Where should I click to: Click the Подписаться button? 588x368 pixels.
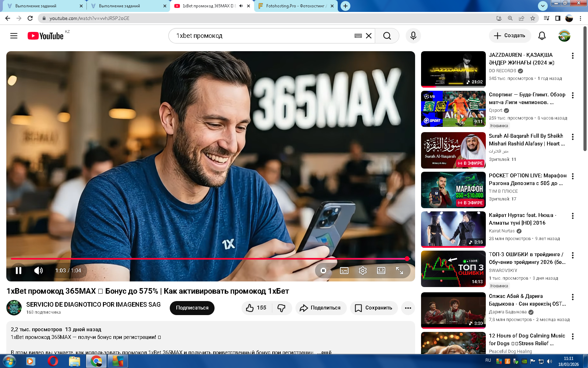tap(192, 308)
